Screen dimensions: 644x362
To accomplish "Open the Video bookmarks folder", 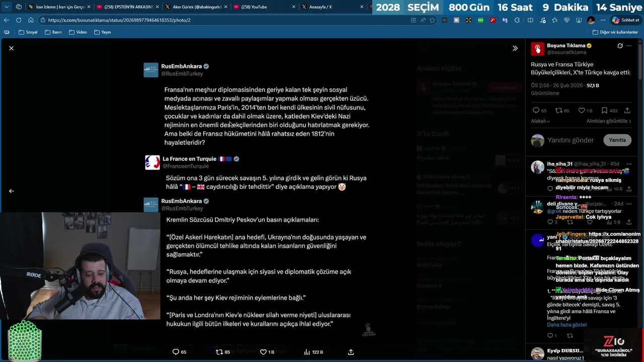I will [x=78, y=32].
